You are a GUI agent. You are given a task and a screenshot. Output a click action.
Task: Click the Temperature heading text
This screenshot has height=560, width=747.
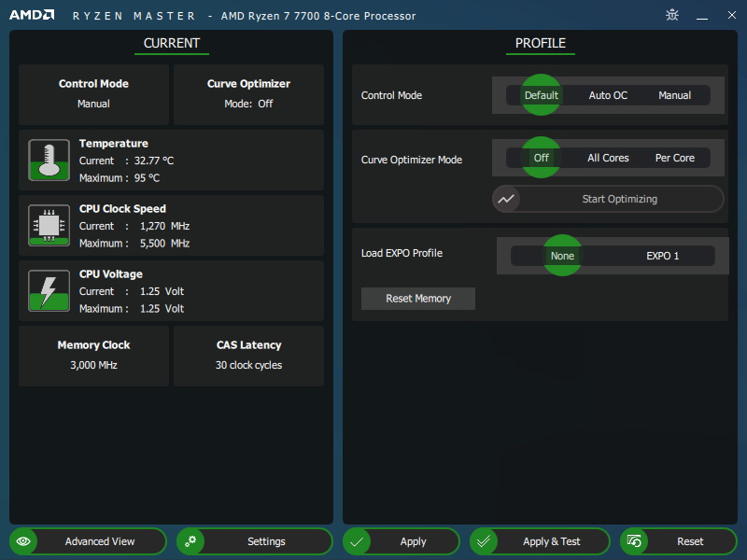(113, 144)
